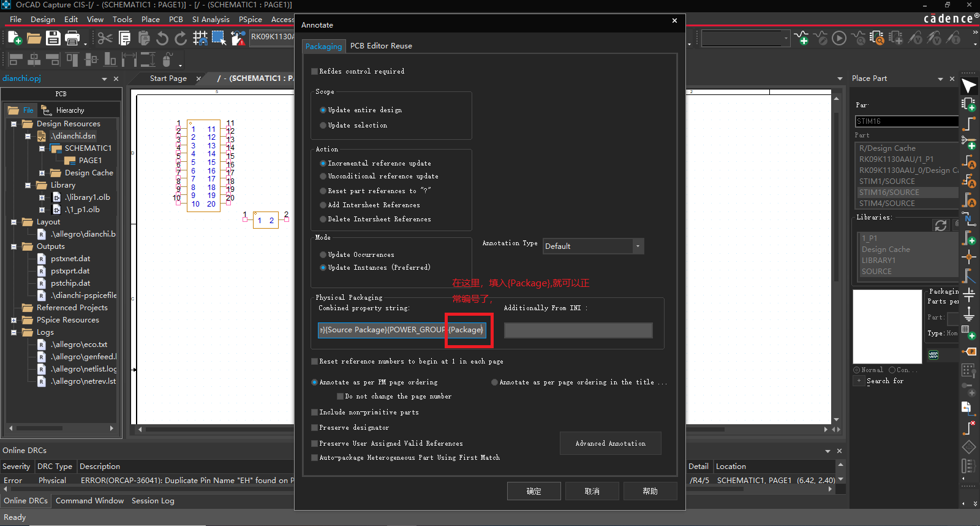The width and height of the screenshot is (980, 526).
Task: Click the Place junction tool icon
Action: click(969, 256)
